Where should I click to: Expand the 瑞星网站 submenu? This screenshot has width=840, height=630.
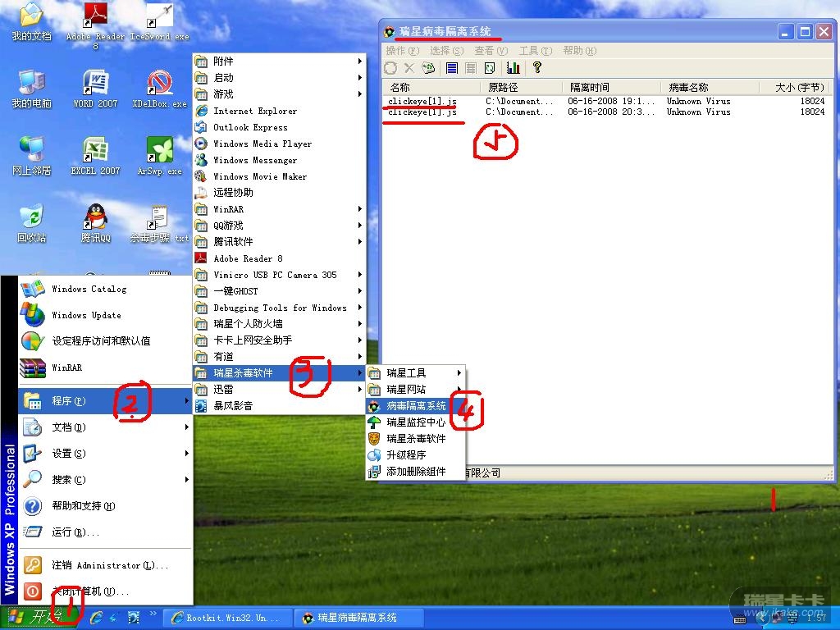pyautogui.click(x=416, y=390)
